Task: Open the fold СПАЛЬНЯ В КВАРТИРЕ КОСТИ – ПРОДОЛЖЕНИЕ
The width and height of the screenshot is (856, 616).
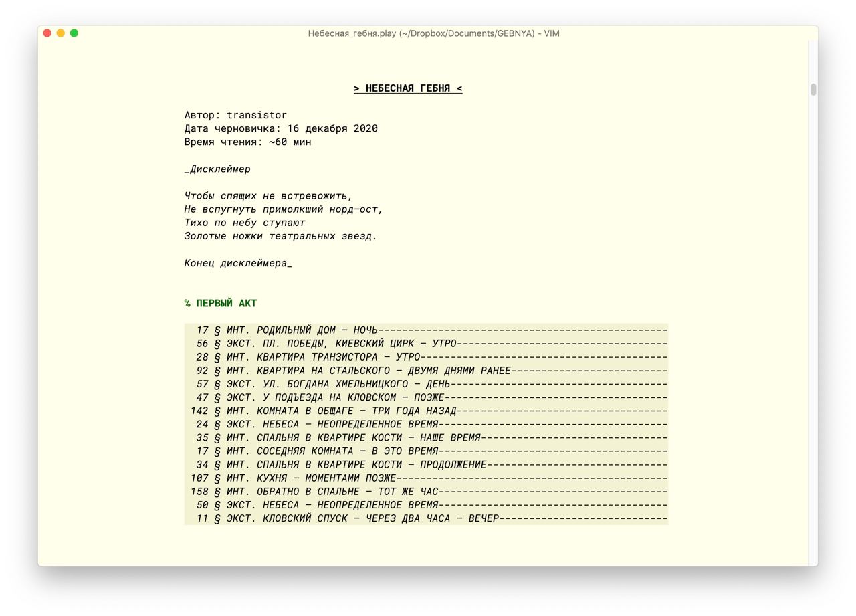Action: pyautogui.click(x=426, y=464)
